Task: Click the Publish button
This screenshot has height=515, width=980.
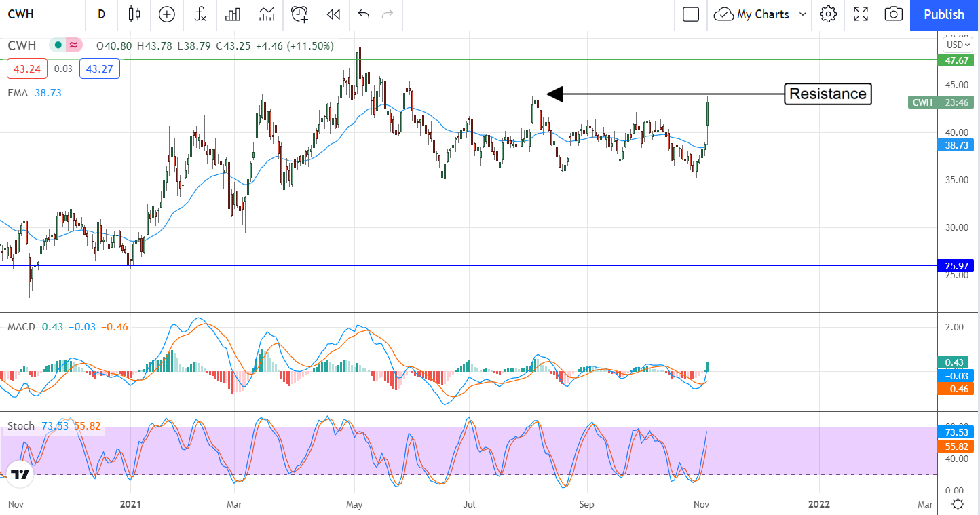Action: (944, 14)
